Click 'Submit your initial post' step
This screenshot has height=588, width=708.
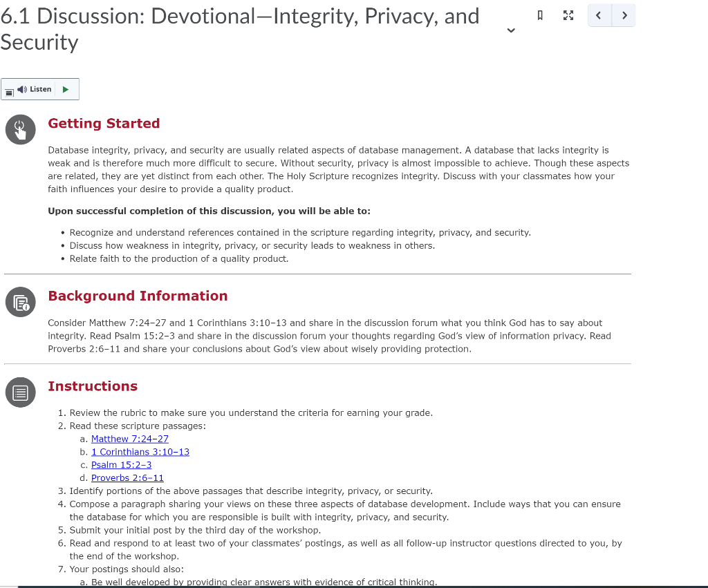click(195, 530)
